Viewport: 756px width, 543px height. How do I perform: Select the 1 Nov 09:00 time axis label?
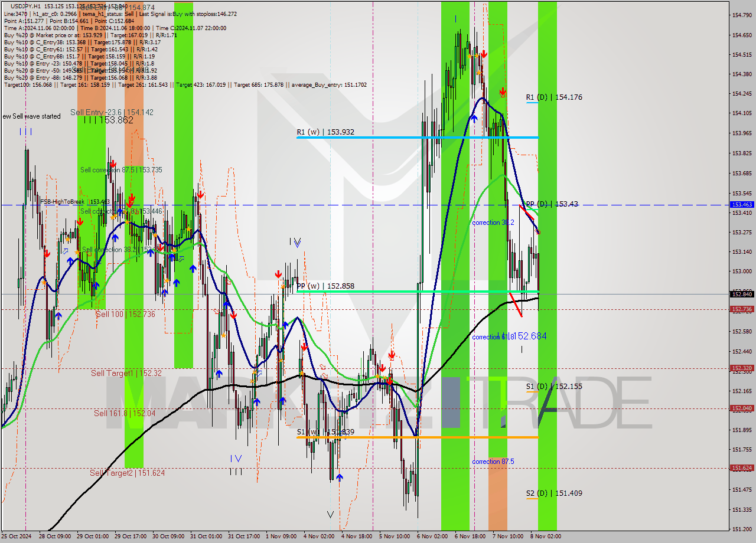pos(280,537)
